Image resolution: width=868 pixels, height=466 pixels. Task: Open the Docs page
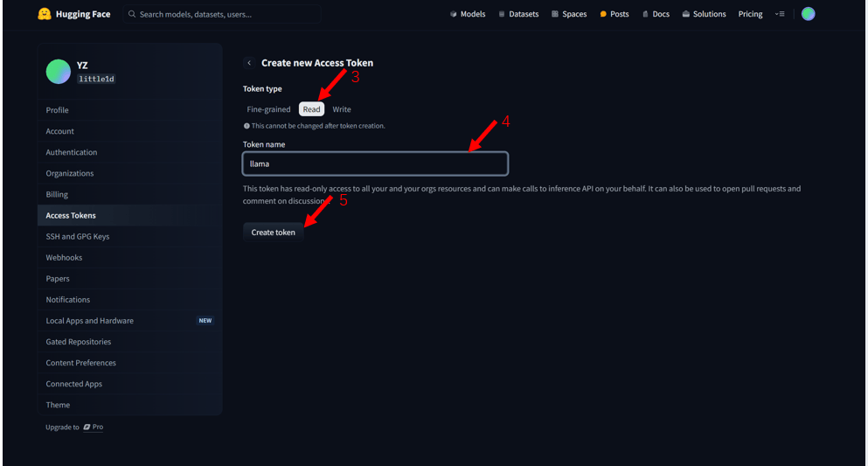coord(656,14)
